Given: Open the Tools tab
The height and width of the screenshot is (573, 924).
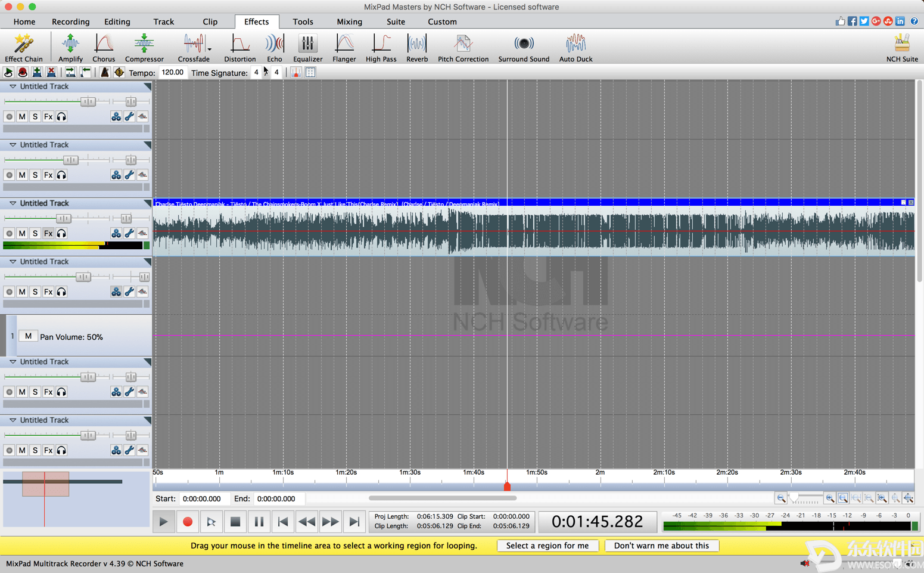Looking at the screenshot, I should (x=303, y=21).
